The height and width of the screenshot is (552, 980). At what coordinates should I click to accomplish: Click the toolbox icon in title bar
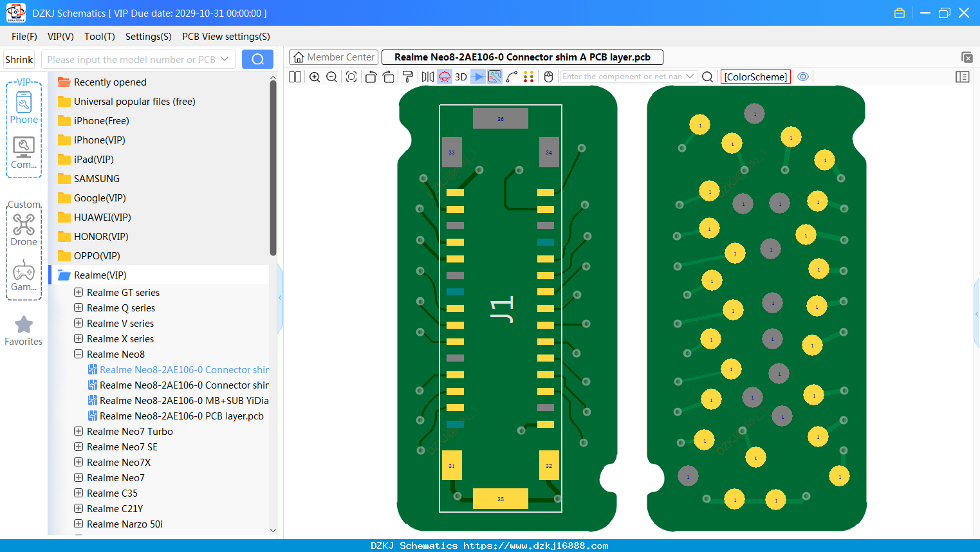(900, 13)
